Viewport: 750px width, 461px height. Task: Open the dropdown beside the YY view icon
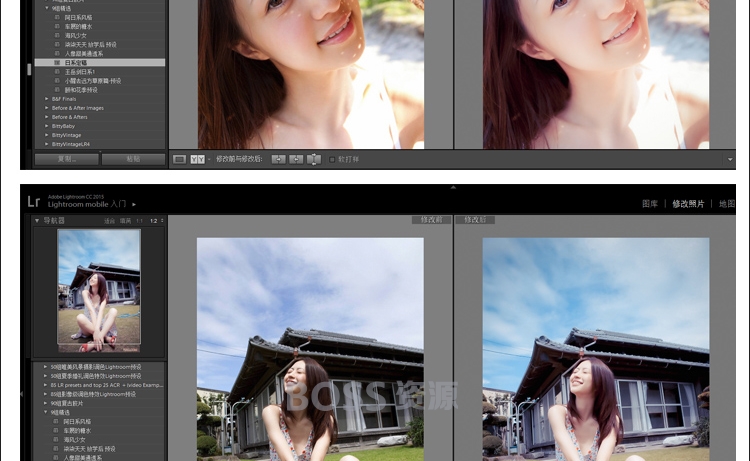pos(209,159)
